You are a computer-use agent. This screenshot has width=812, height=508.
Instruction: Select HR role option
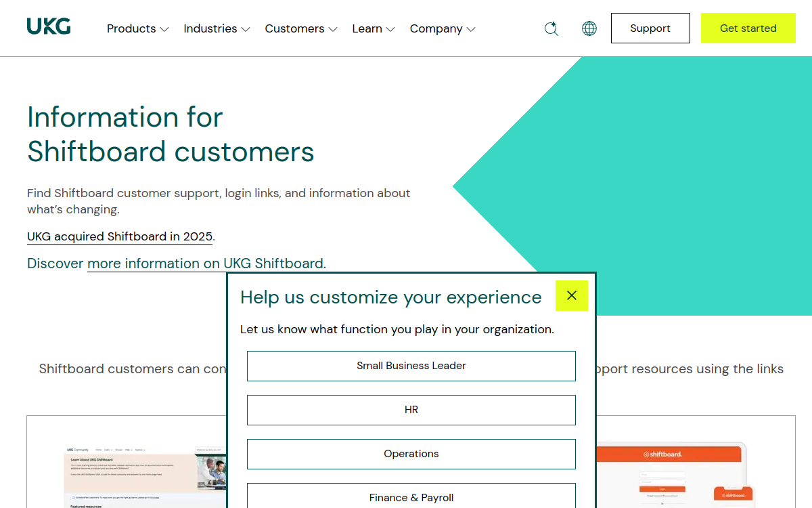point(411,410)
